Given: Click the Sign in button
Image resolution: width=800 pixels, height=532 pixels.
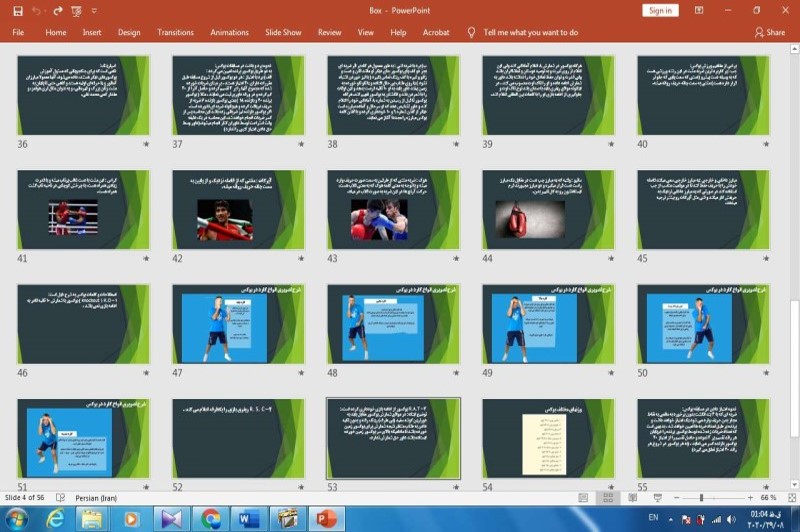Looking at the screenshot, I should coord(660,10).
